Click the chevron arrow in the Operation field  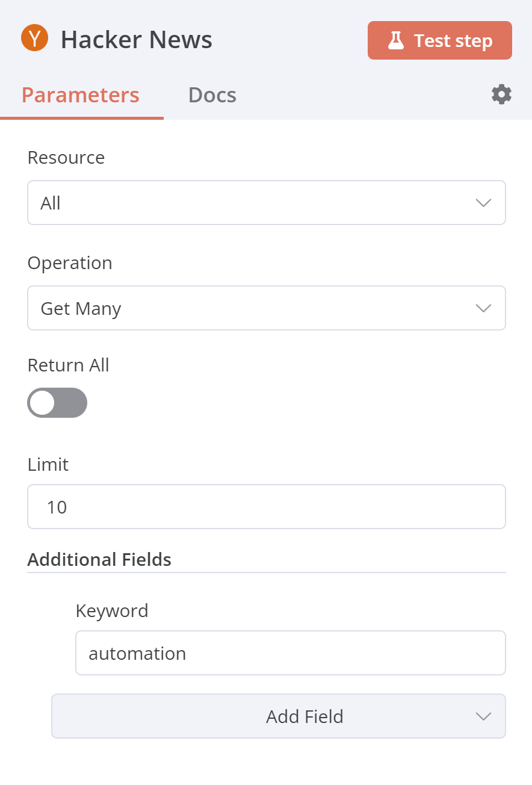tap(483, 308)
